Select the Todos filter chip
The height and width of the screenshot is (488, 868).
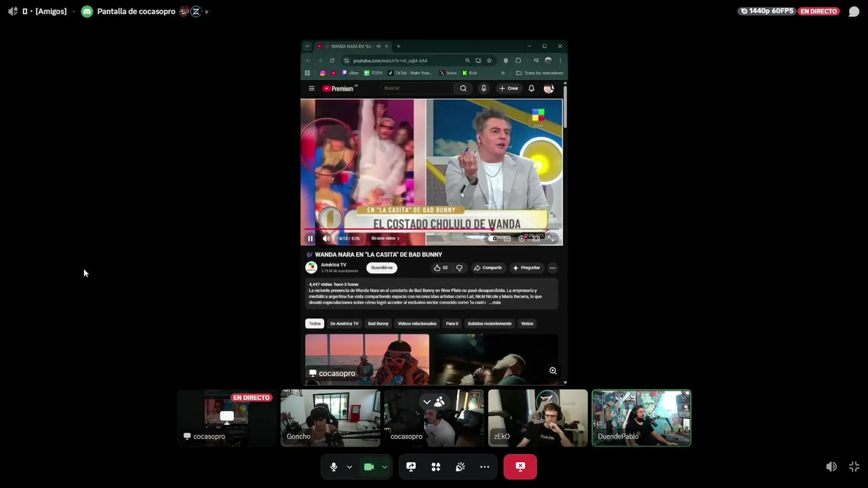pyautogui.click(x=315, y=323)
